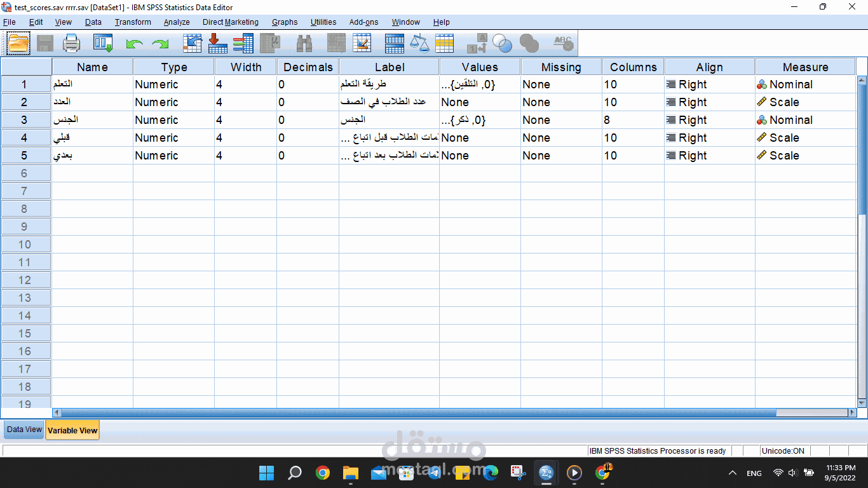
Task: Open Measure cell 'Scale' in row 5
Action: tap(806, 156)
